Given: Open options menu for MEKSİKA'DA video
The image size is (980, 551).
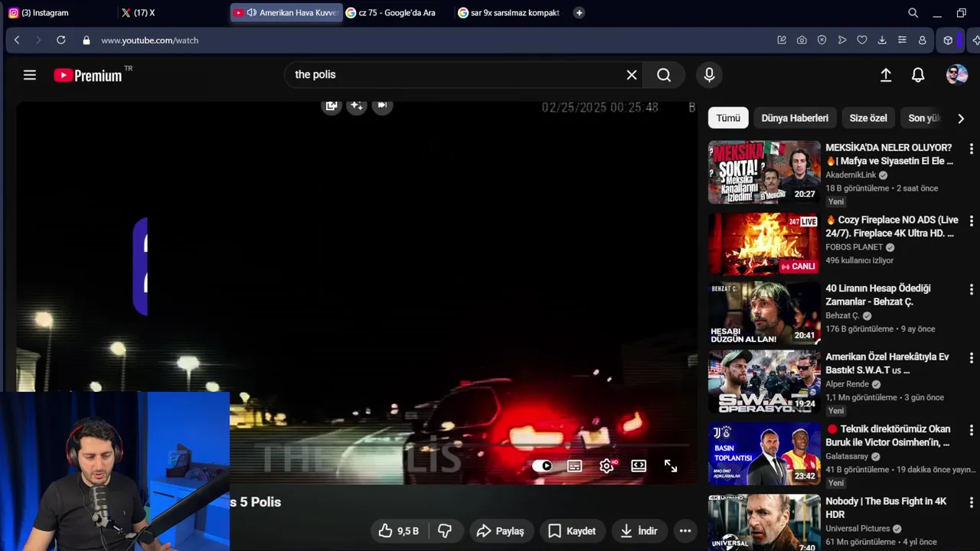Looking at the screenshot, I should pyautogui.click(x=971, y=148).
